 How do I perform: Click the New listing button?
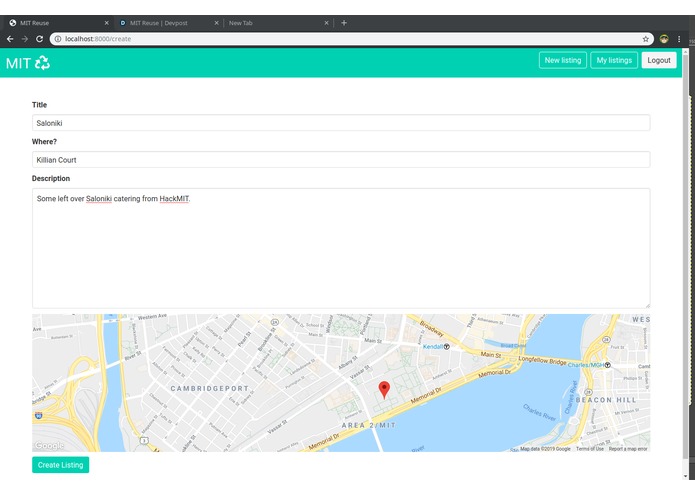pos(563,60)
